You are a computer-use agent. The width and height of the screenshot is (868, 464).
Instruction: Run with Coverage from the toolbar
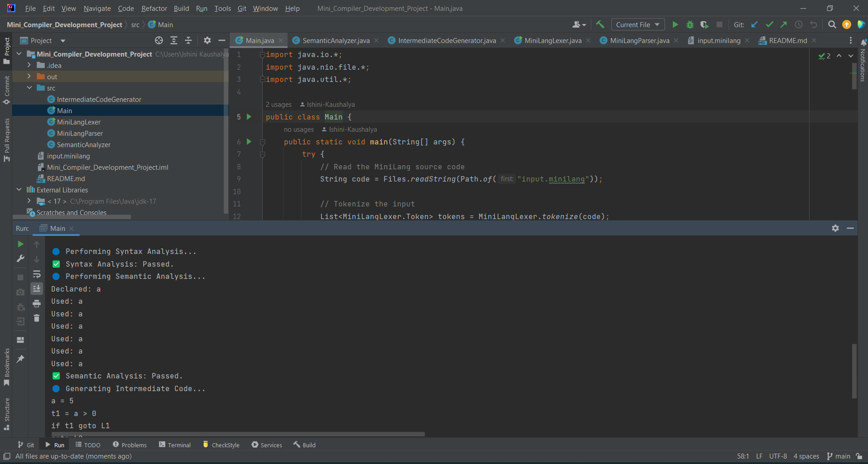(x=705, y=24)
